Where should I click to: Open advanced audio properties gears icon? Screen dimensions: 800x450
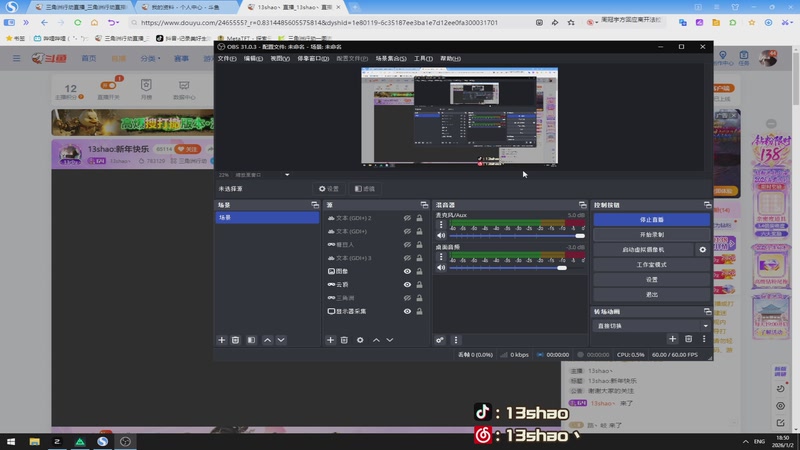pos(439,340)
